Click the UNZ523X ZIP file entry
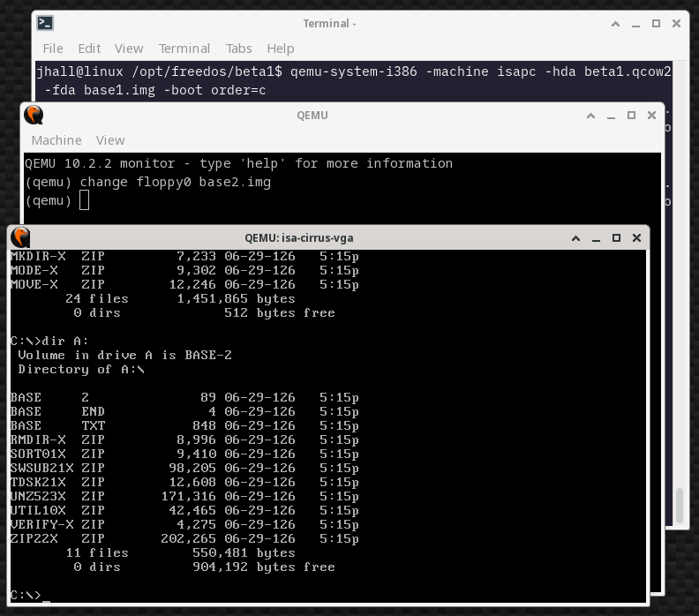The image size is (699, 616). (184, 496)
